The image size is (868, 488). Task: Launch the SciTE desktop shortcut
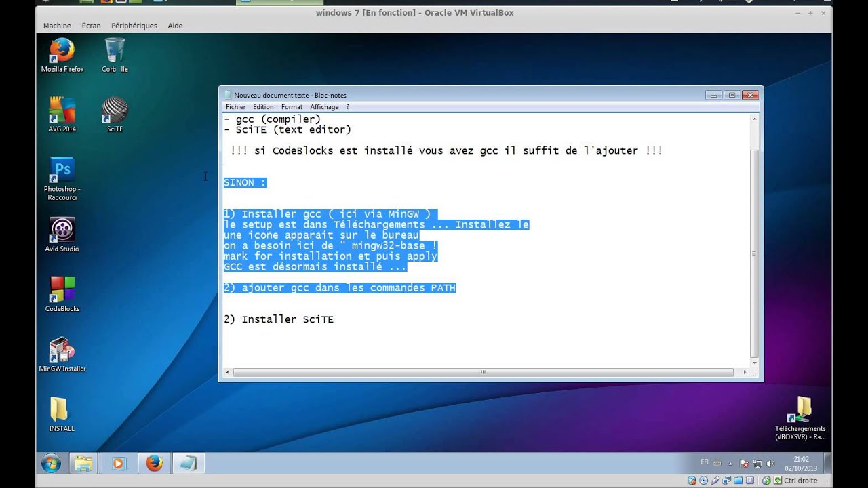[x=115, y=115]
